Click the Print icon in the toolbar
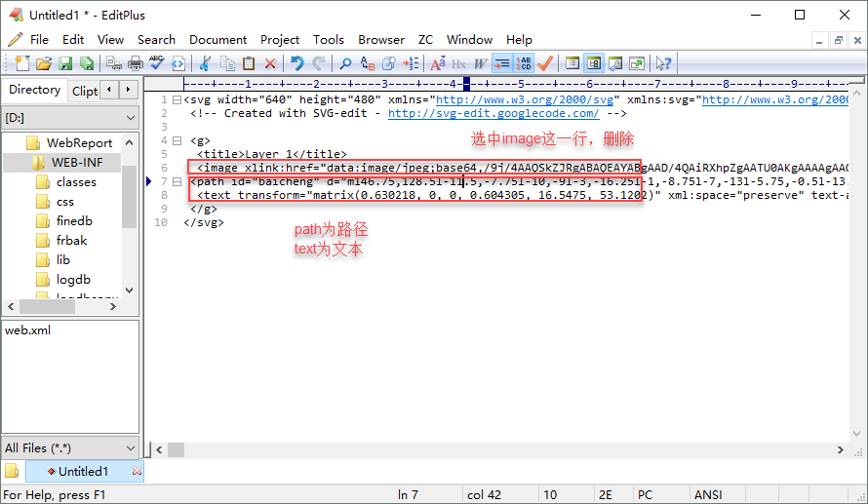This screenshot has width=868, height=504. 136,63
